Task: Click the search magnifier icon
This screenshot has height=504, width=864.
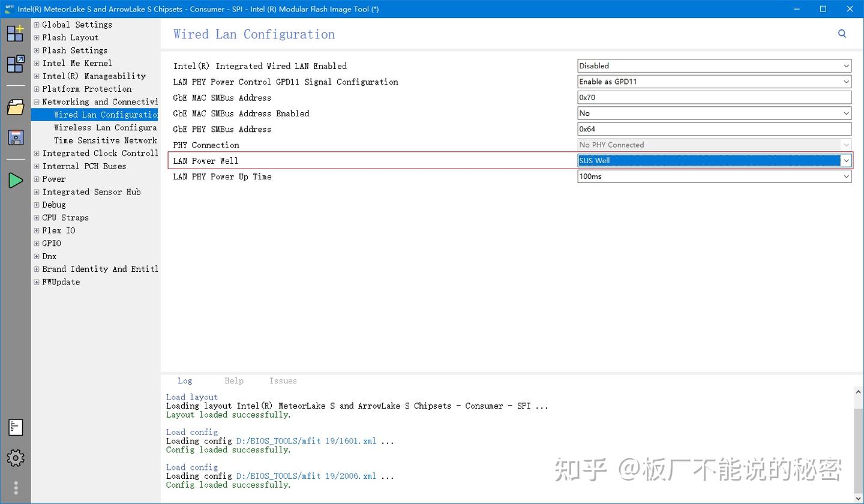Action: 842,34
